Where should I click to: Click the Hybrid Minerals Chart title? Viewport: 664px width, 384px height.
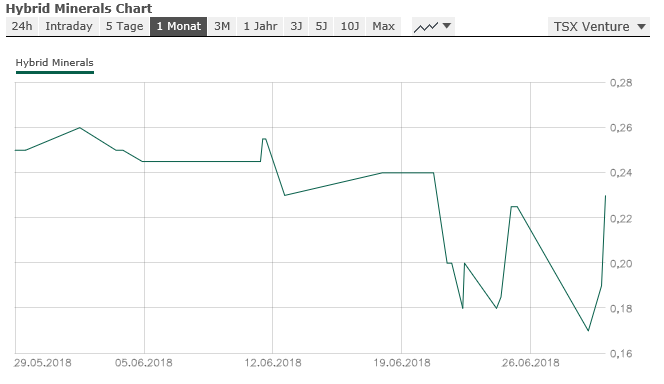(79, 8)
